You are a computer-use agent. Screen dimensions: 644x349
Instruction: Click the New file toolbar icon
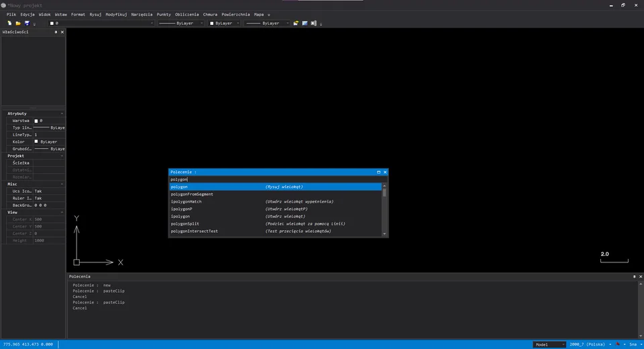9,23
